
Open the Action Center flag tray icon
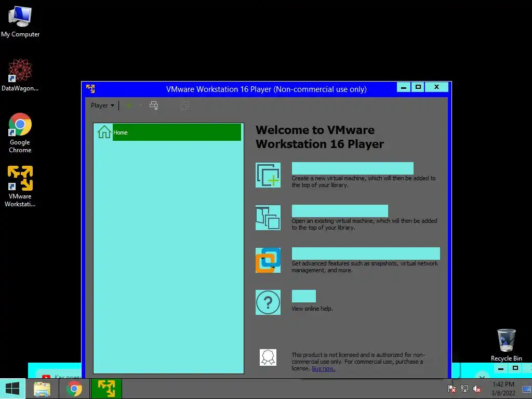[x=451, y=389]
